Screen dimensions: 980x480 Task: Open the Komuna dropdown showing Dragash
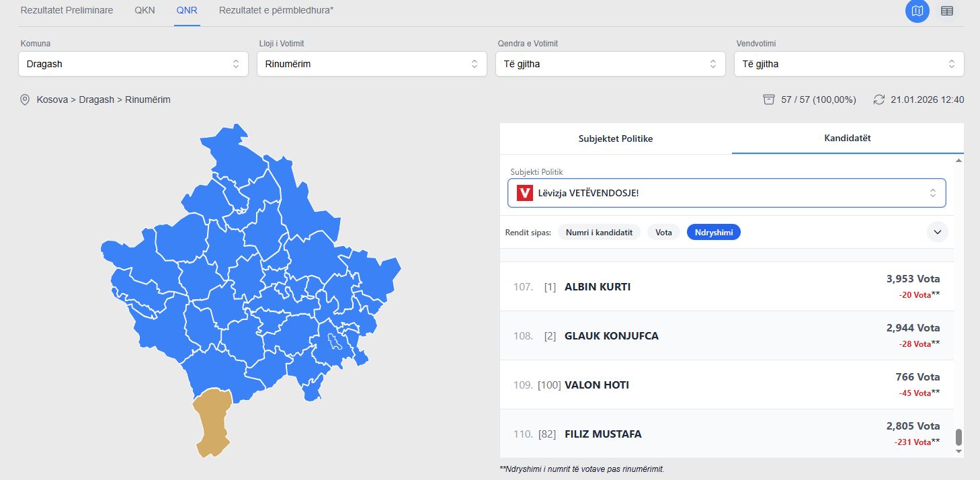pyautogui.click(x=133, y=64)
